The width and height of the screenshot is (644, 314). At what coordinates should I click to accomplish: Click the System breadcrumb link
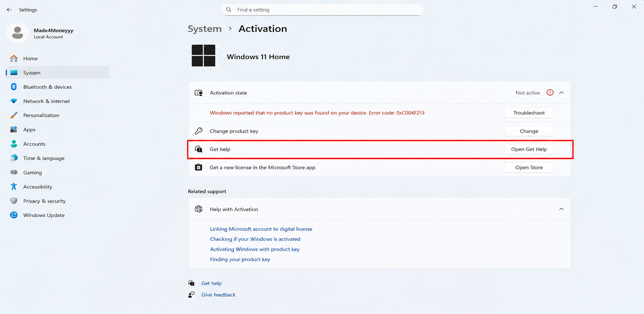[x=205, y=29]
